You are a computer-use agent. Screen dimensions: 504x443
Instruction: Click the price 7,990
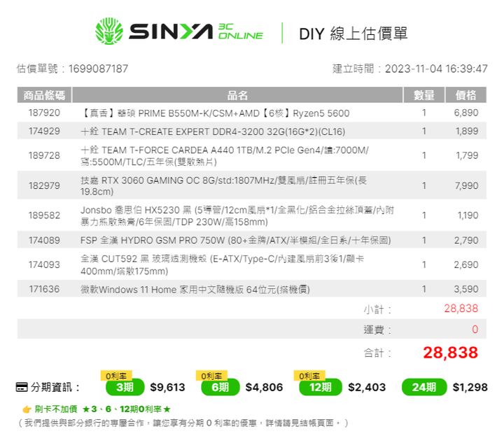[x=466, y=185]
